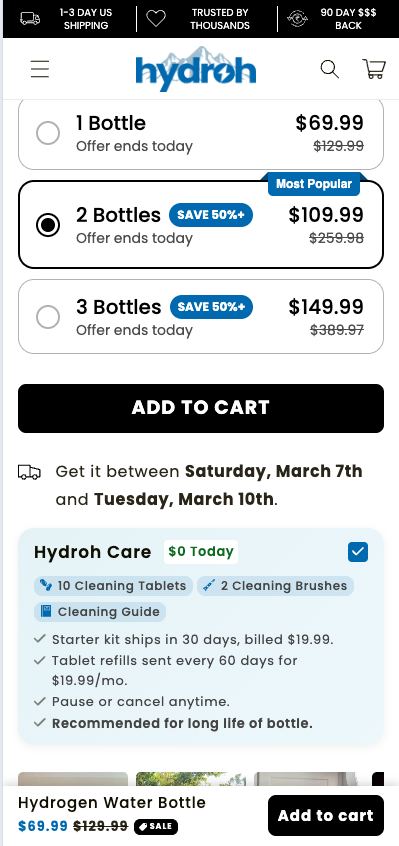Open the hamburger navigation menu

39,69
